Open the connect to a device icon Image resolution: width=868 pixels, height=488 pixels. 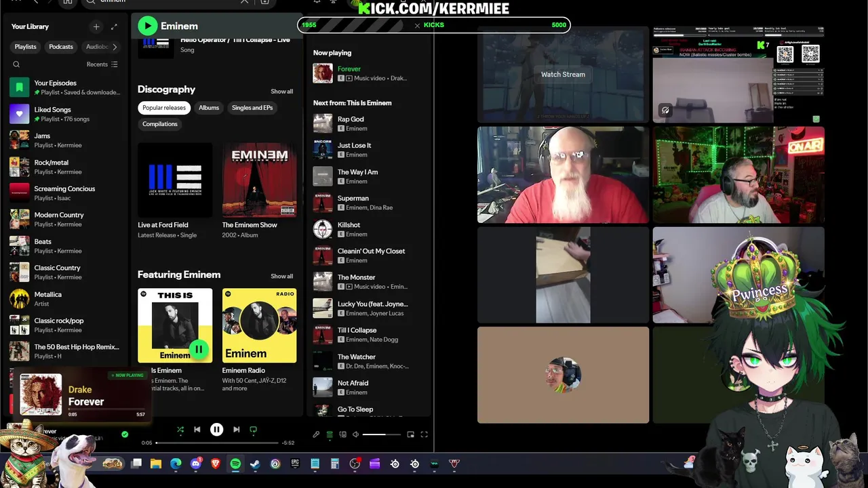[342, 434]
